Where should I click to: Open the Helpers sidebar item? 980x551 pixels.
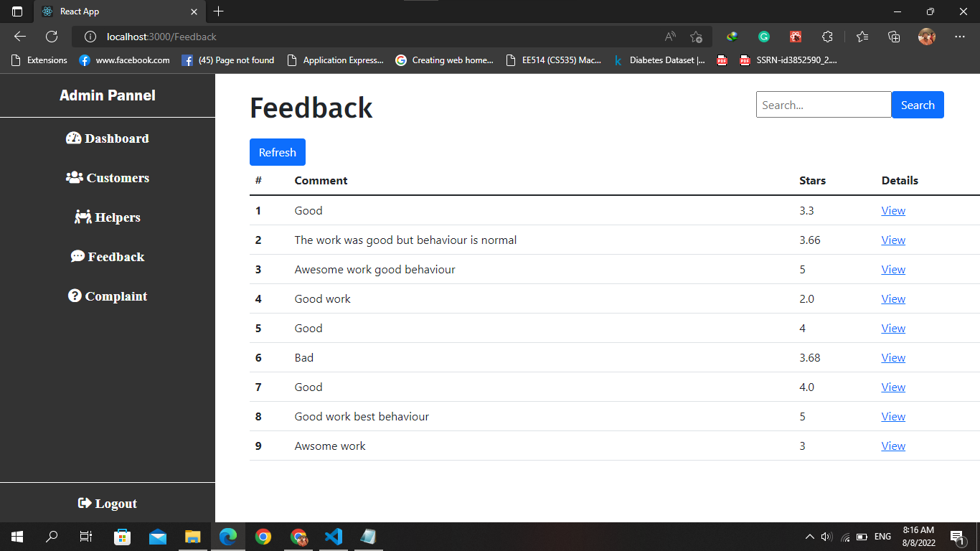coord(108,217)
